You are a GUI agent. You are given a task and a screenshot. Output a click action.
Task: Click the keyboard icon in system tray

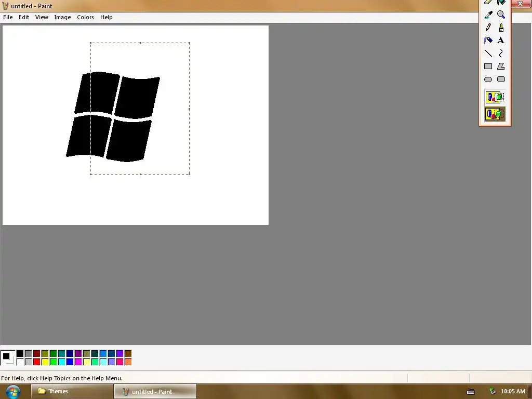pos(471,392)
